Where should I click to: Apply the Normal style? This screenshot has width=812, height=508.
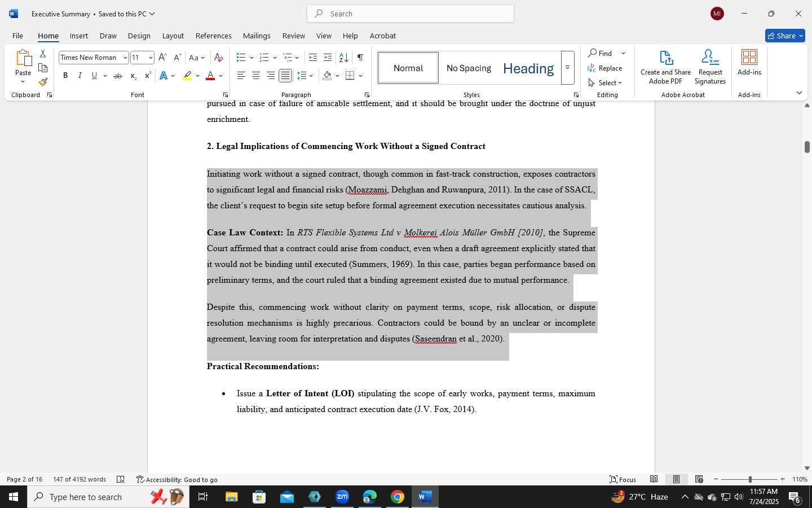408,68
